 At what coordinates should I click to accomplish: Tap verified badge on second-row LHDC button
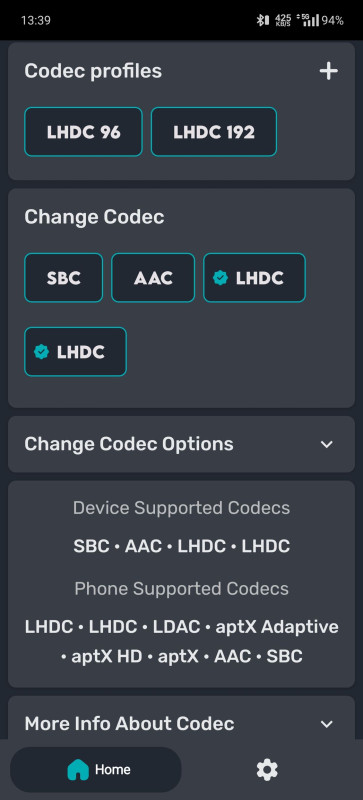coord(41,352)
